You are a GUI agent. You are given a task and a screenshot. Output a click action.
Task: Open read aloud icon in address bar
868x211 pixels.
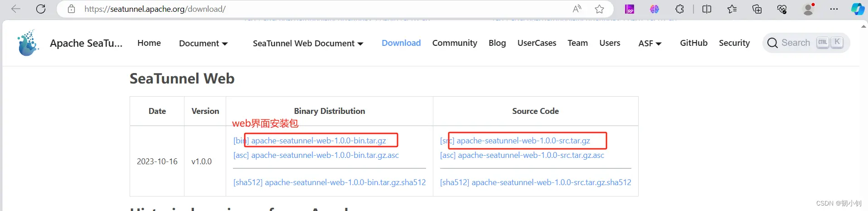coord(577,9)
